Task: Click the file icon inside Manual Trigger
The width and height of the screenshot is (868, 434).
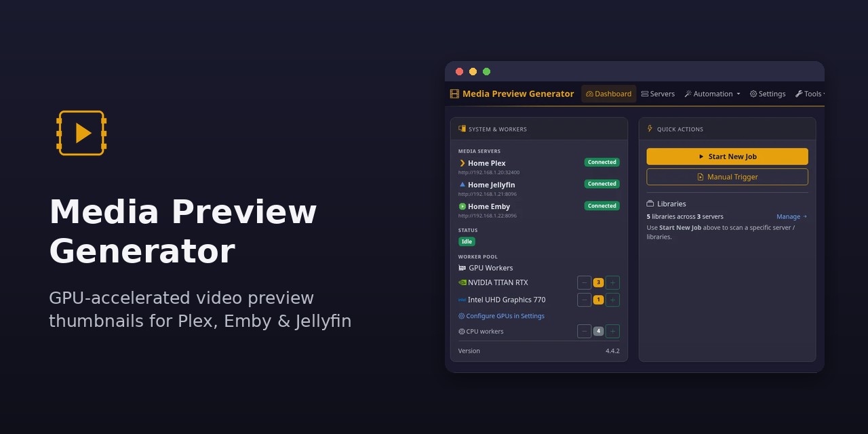Action: (701, 177)
